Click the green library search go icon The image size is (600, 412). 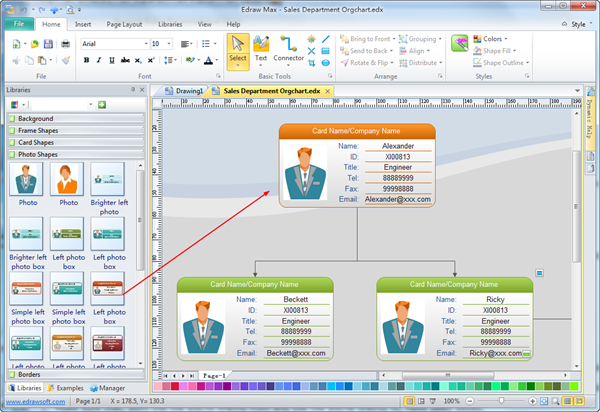point(102,105)
